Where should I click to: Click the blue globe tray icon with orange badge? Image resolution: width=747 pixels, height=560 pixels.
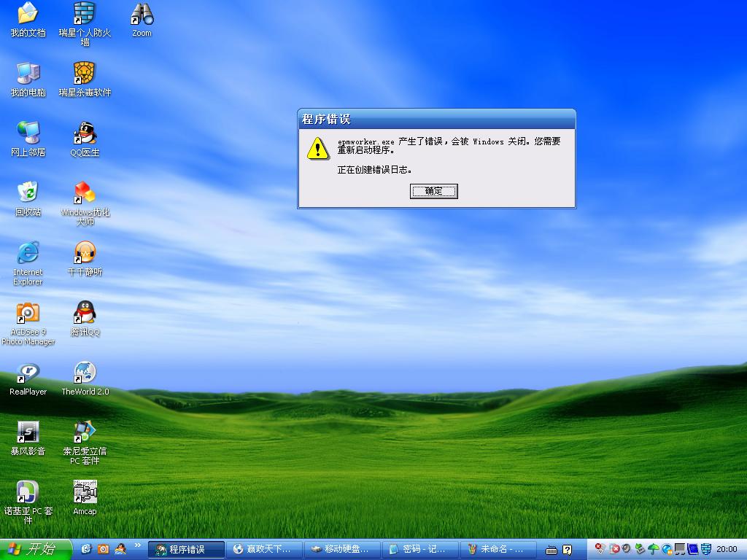667,550
